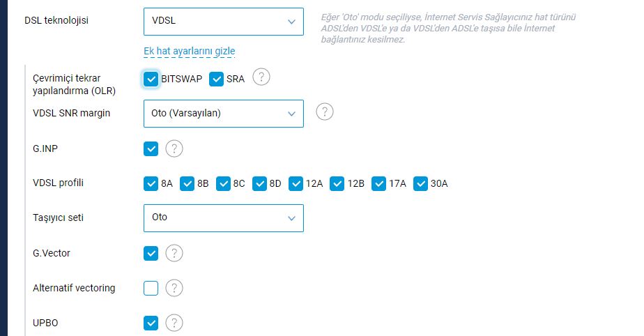The height and width of the screenshot is (336, 644).
Task: Open help icon for OLR setting
Action: click(261, 77)
